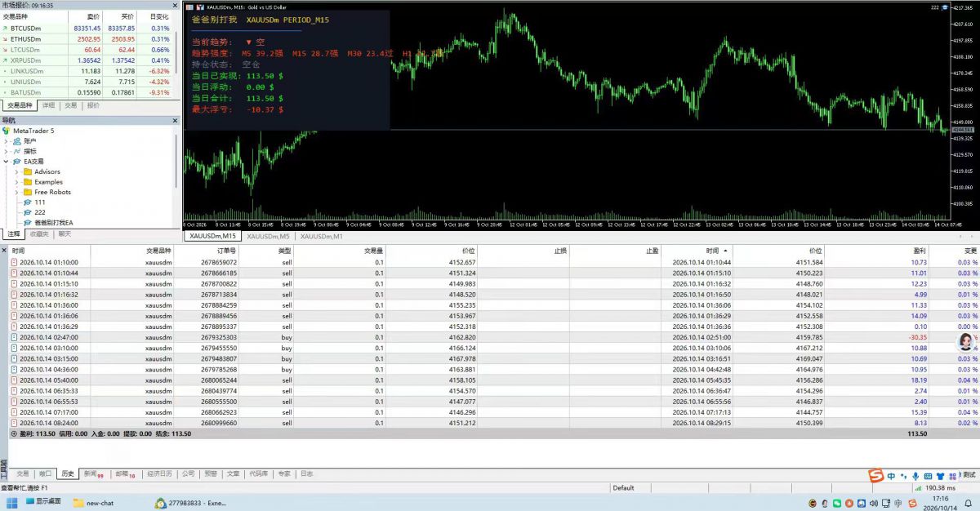Click the Advisors folder icon
The height and width of the screenshot is (511, 980).
click(x=27, y=171)
